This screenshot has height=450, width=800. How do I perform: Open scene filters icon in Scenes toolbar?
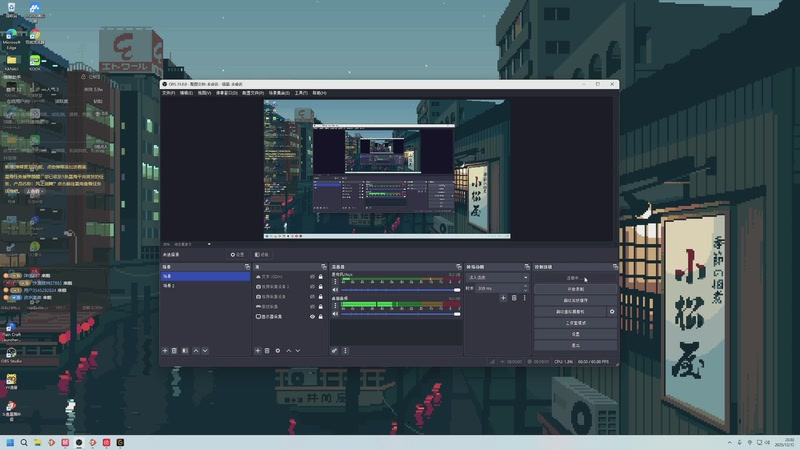(185, 351)
